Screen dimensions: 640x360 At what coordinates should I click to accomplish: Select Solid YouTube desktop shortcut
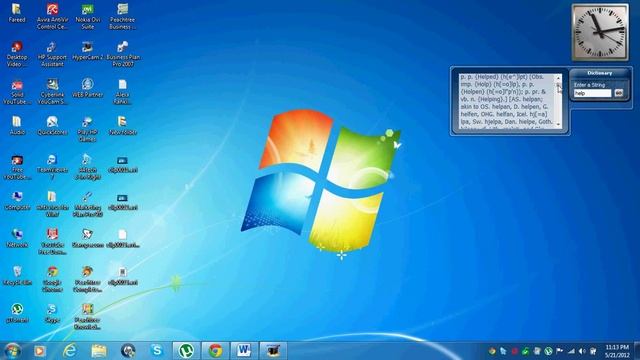[17, 91]
